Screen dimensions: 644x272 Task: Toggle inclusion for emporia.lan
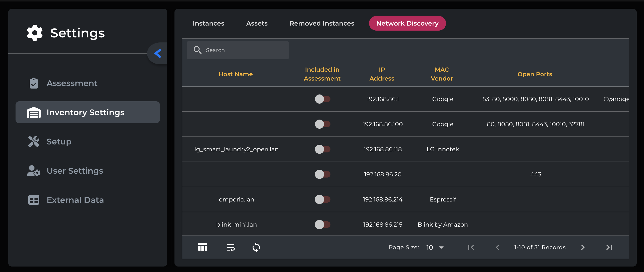click(x=322, y=199)
